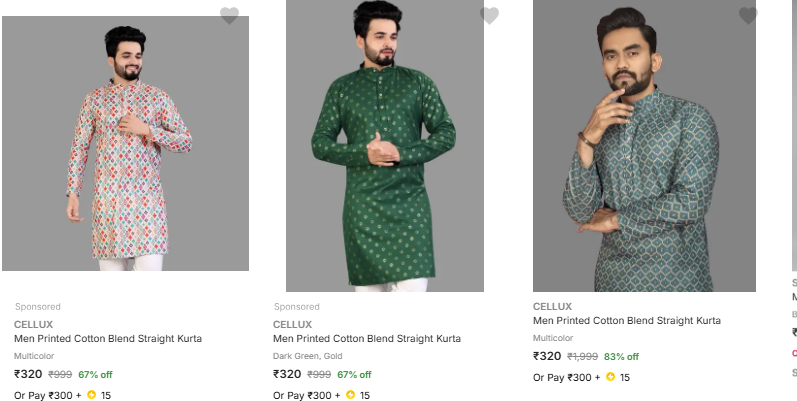
Task: Click the struck-through ₹1,999 original price
Action: (583, 357)
